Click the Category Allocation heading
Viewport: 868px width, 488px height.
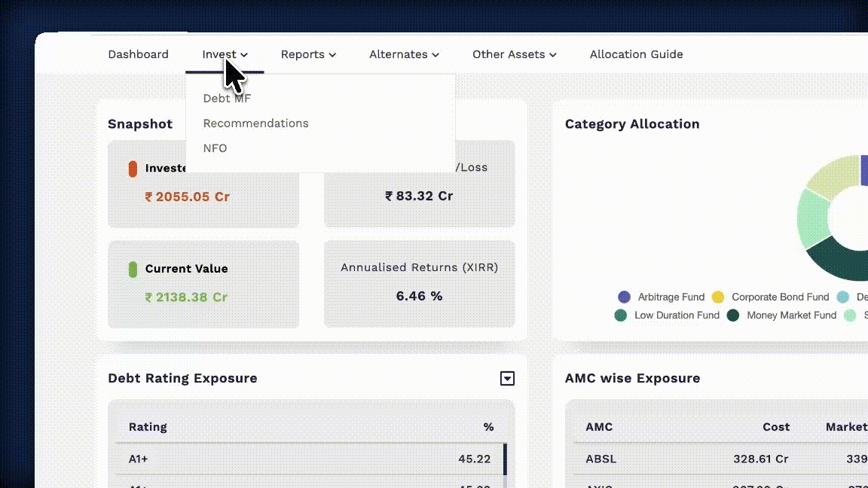[632, 124]
